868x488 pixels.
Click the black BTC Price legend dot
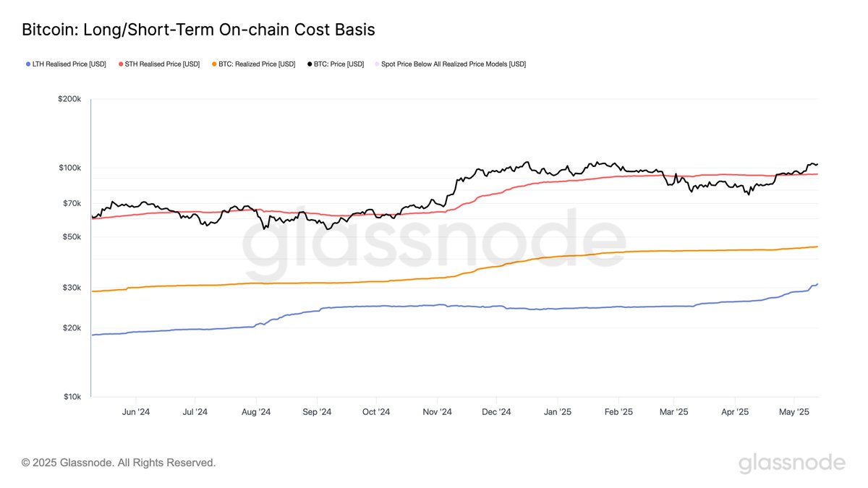(x=309, y=64)
